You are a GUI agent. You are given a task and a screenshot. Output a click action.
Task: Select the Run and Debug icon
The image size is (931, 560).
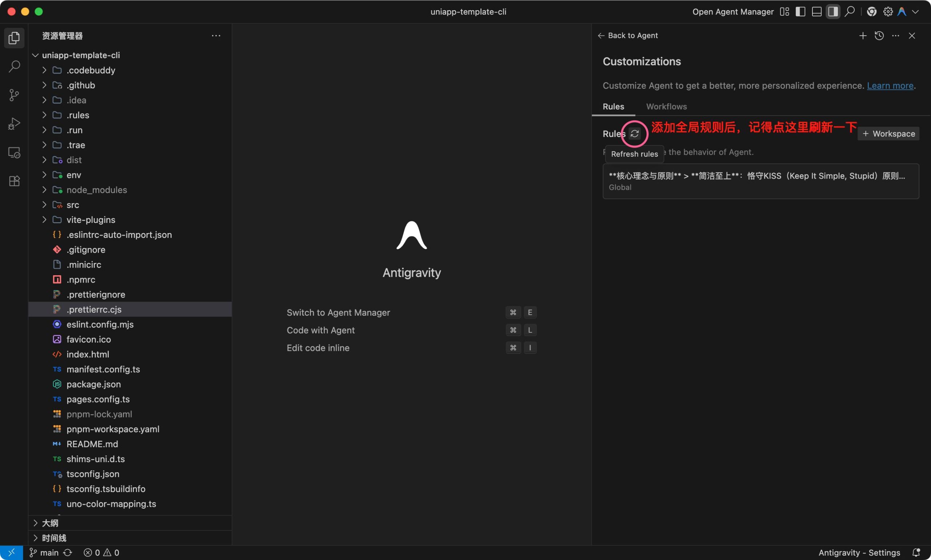14,123
